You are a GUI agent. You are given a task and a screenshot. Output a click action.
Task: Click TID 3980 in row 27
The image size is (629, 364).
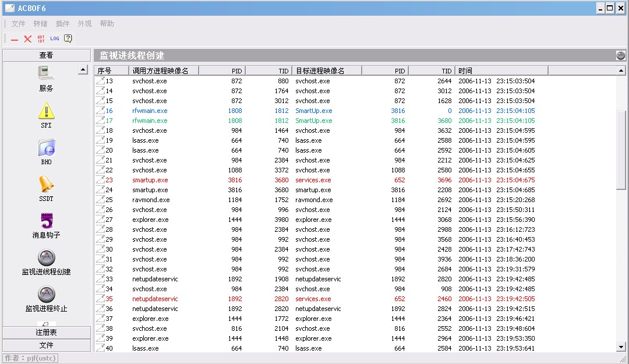pos(281,220)
